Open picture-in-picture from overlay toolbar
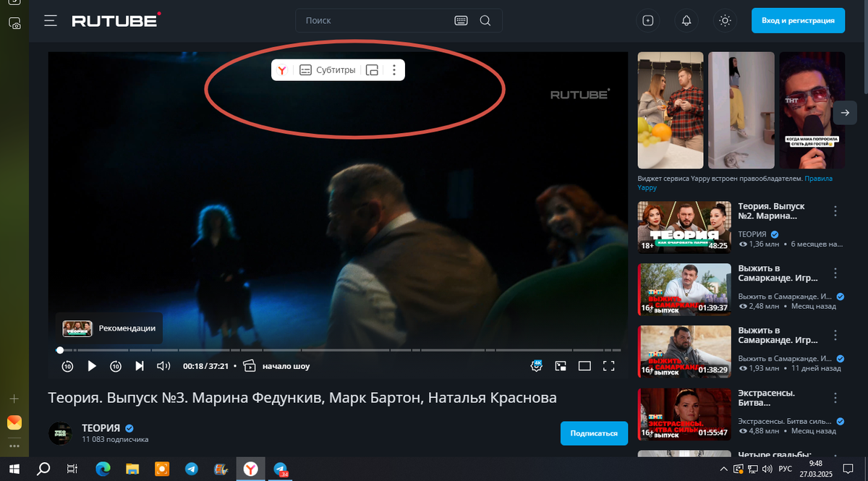 373,70
